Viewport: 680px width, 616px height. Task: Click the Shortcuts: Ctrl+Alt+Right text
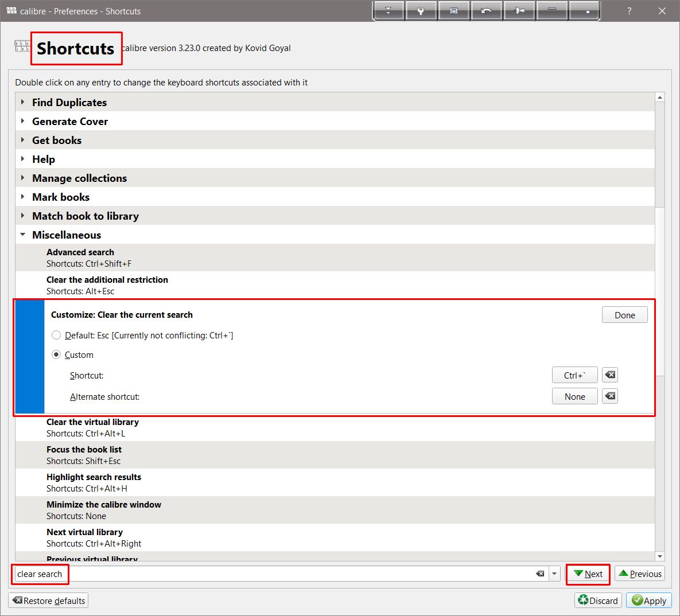pos(94,544)
